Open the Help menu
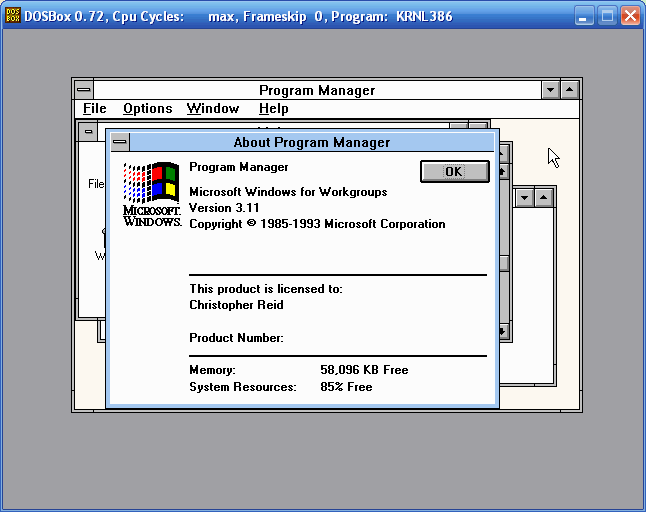 pos(273,109)
